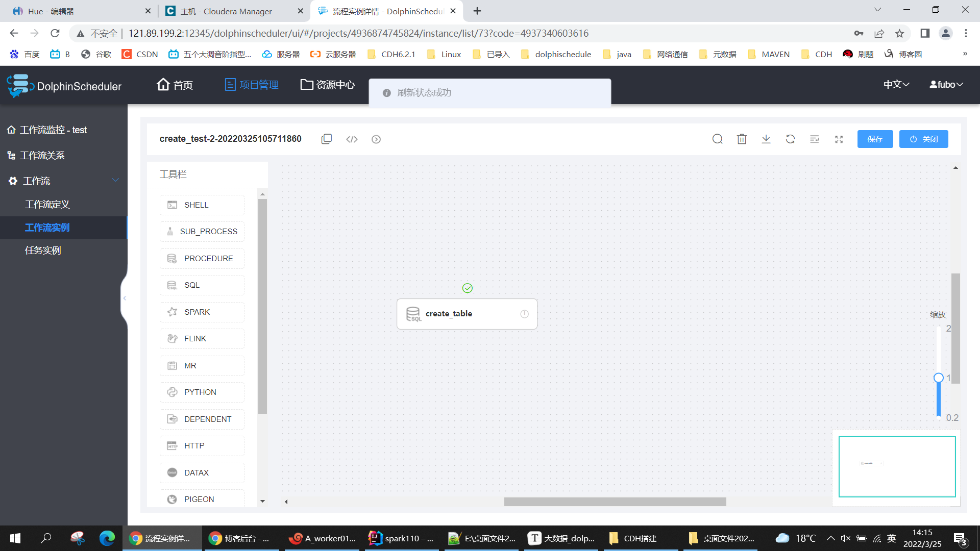Click the trash delete icon
This screenshot has width=980, height=551.
[742, 139]
